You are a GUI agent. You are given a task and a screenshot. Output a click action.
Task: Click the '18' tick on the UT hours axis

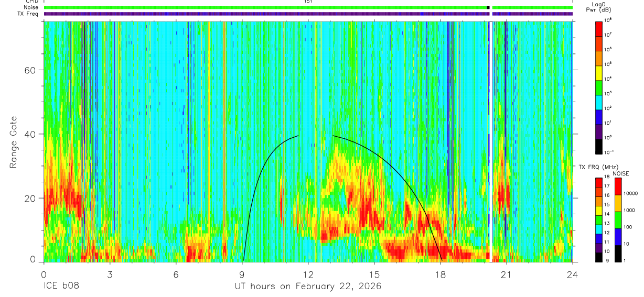[441, 274]
